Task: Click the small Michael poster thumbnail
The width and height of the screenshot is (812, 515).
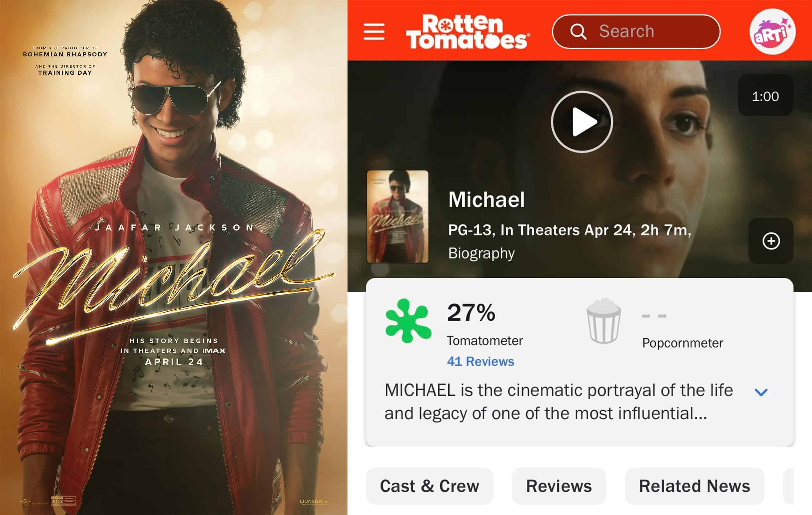Action: coord(397,217)
